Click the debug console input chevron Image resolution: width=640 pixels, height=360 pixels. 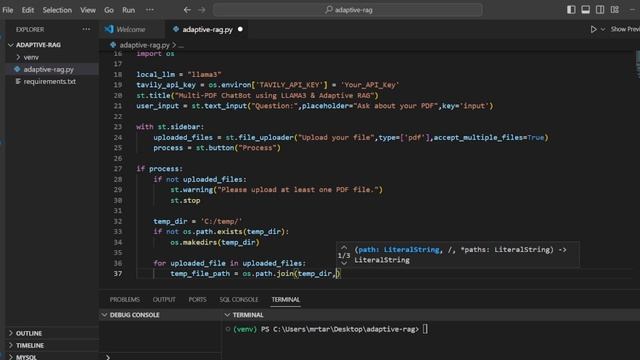click(108, 357)
